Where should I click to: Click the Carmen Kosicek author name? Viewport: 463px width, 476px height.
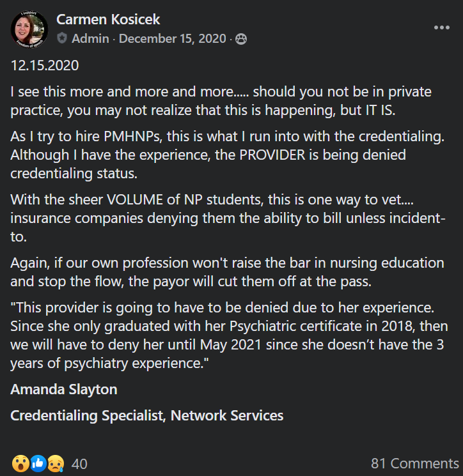tap(108, 20)
